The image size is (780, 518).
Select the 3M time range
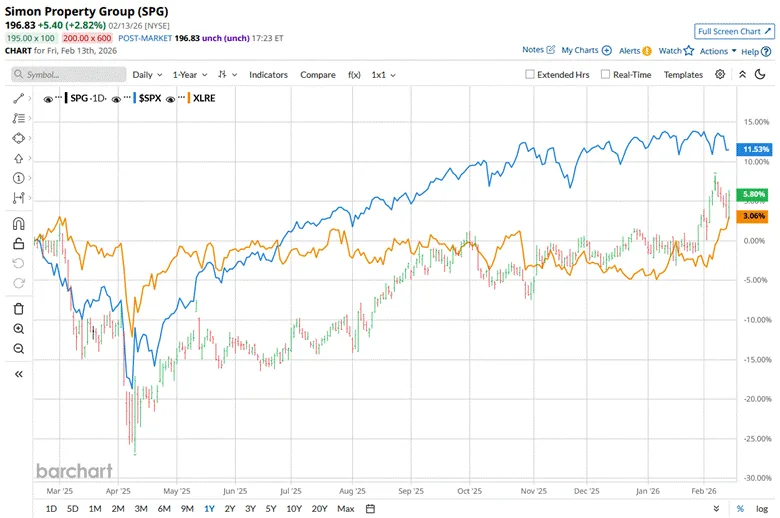[141, 509]
